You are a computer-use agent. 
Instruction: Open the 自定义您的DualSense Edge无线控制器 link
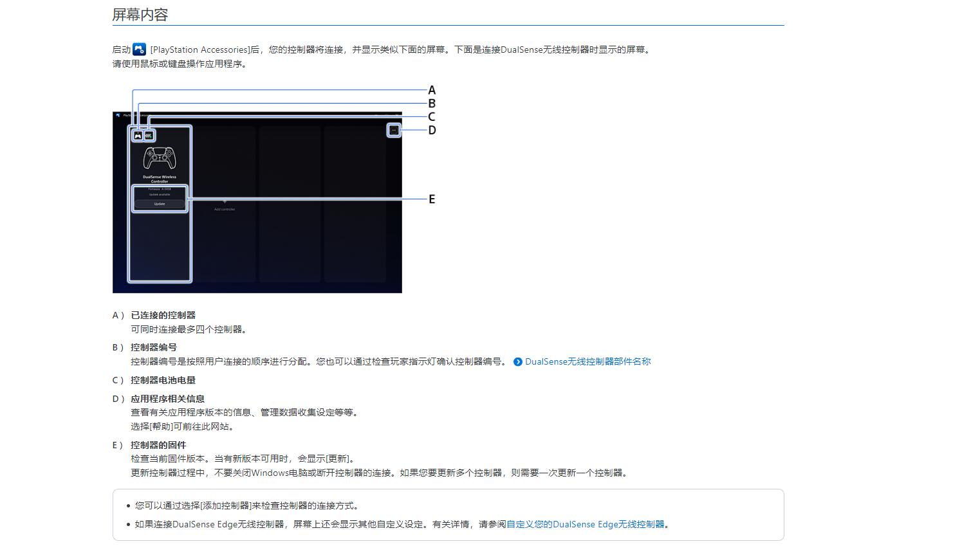pyautogui.click(x=585, y=524)
